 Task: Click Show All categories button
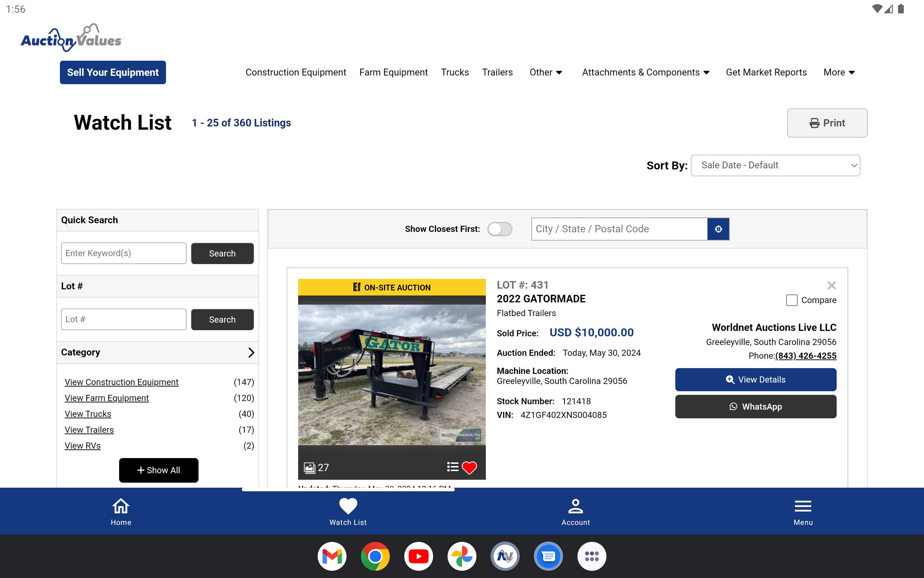point(158,470)
